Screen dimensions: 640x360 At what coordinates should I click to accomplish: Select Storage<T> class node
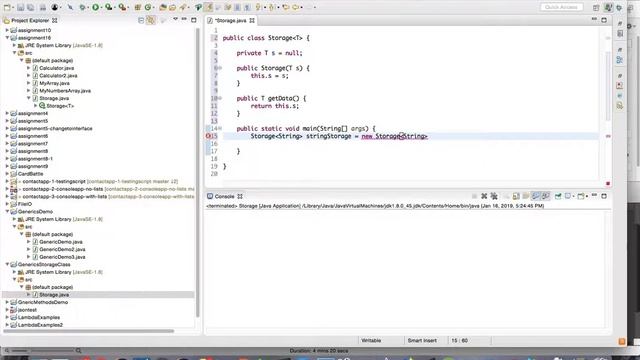60,106
